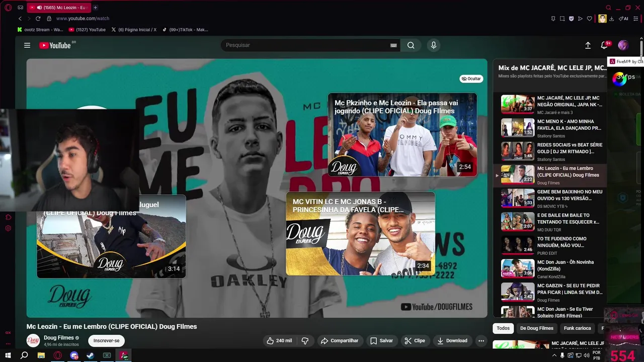Open a new browser tab
Viewport: 644px width, 362px height.
pyautogui.click(x=95, y=8)
